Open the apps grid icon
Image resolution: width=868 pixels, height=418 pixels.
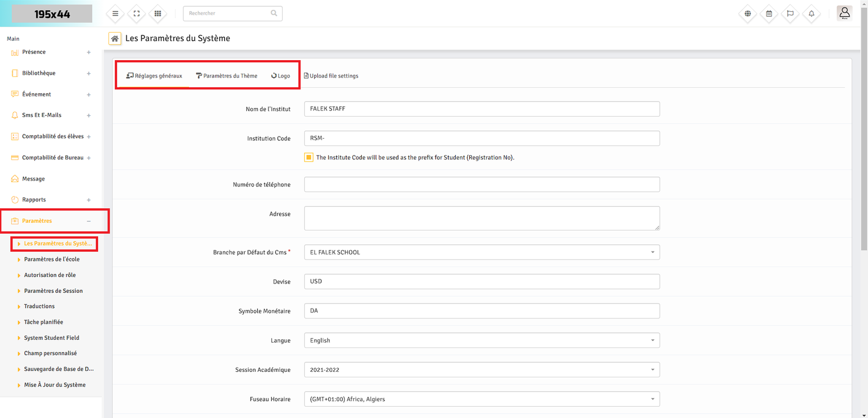[x=158, y=14]
